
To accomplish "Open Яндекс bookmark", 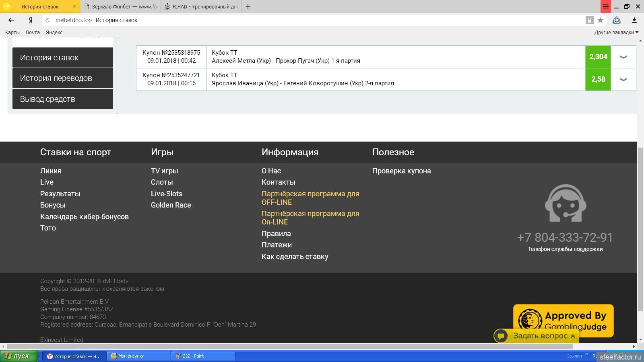I will 54,32.
